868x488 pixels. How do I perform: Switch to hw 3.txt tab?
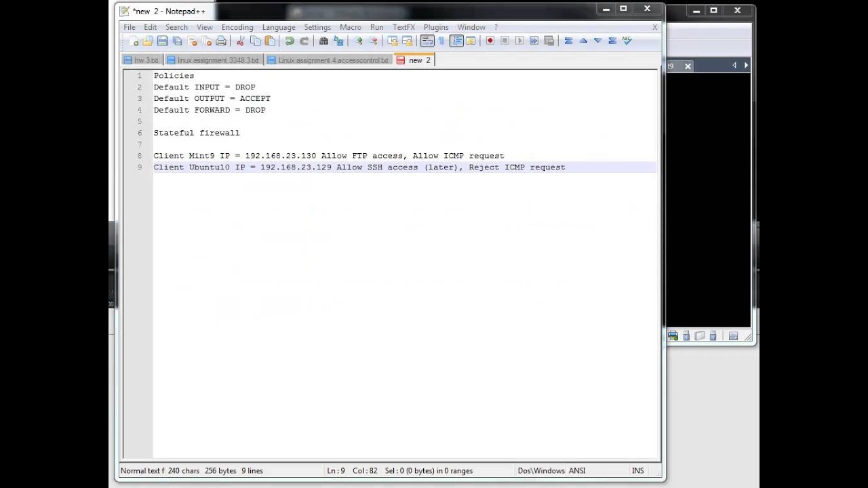coord(145,60)
